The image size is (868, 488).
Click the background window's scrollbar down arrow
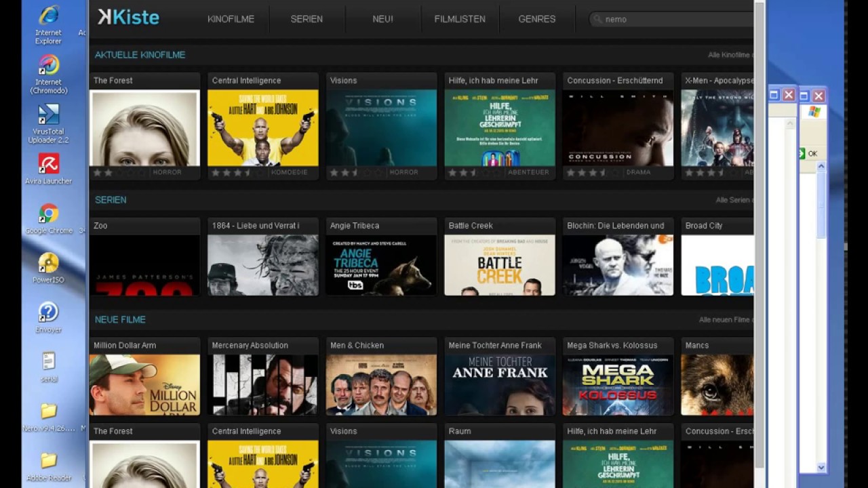point(821,468)
